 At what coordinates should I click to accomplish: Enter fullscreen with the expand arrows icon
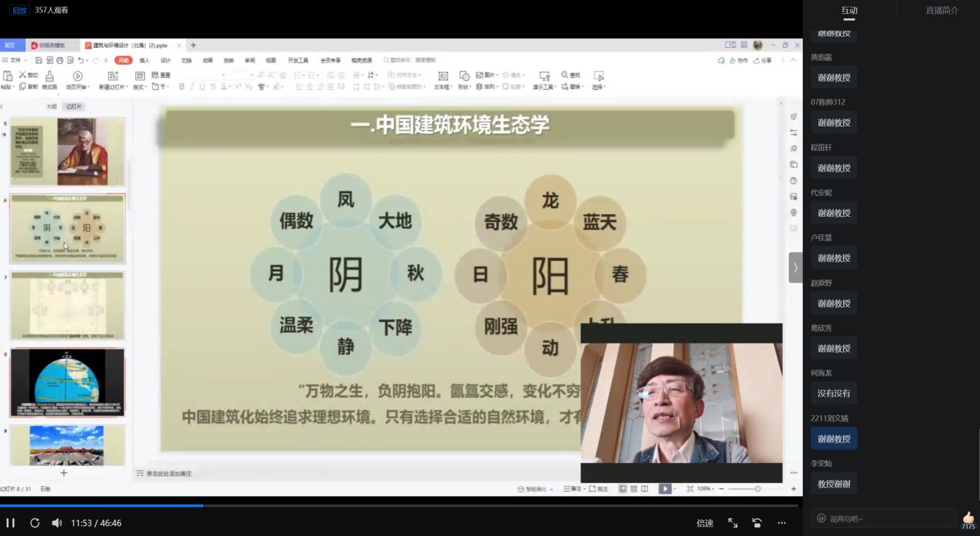733,523
